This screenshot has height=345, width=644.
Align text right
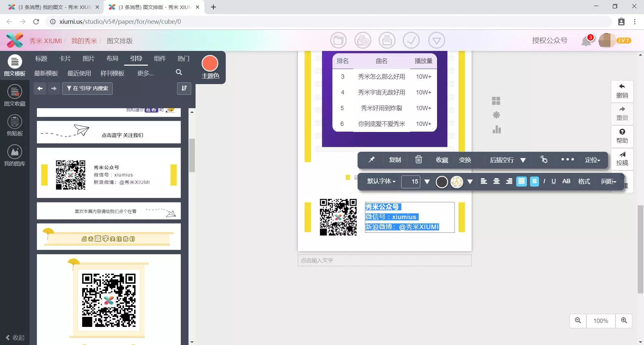[509, 181]
